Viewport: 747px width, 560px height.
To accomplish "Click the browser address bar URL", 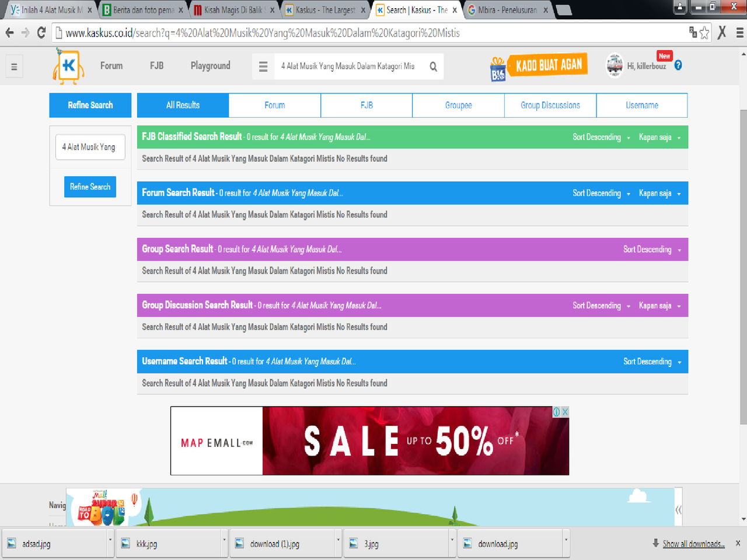I will [263, 33].
